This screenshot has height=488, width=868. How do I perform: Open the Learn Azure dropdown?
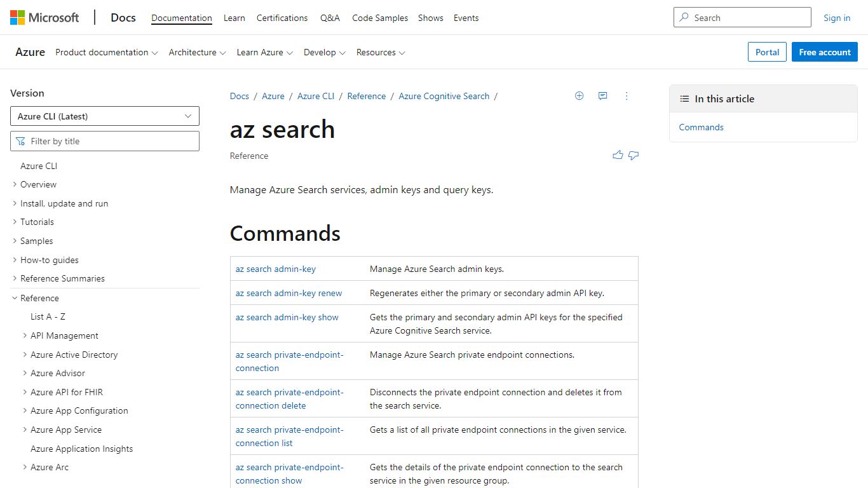pyautogui.click(x=264, y=52)
